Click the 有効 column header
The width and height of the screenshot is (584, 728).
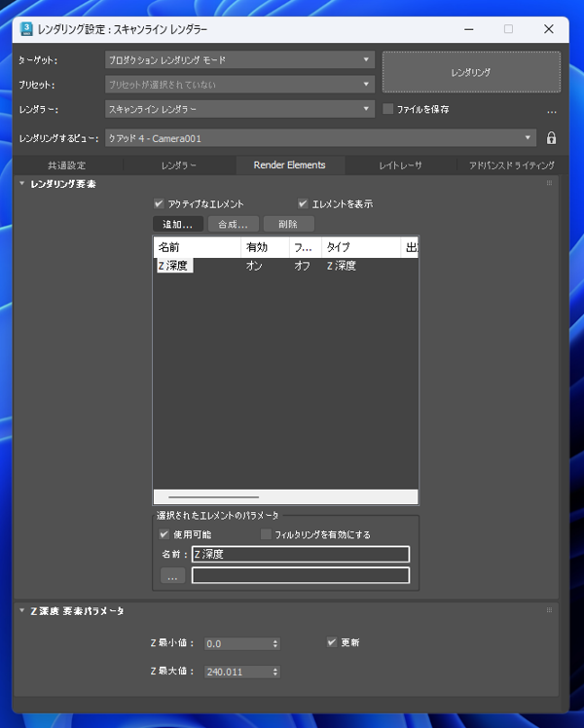pyautogui.click(x=265, y=247)
